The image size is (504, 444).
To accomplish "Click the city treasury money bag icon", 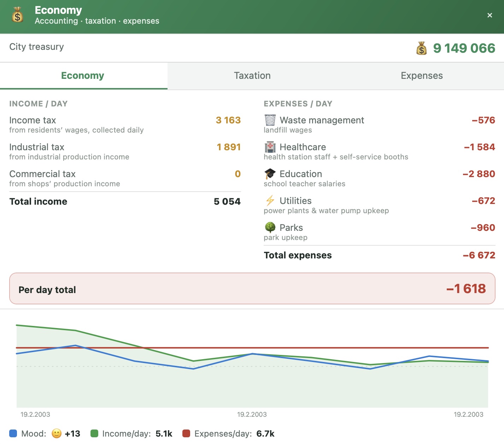I will pos(421,48).
